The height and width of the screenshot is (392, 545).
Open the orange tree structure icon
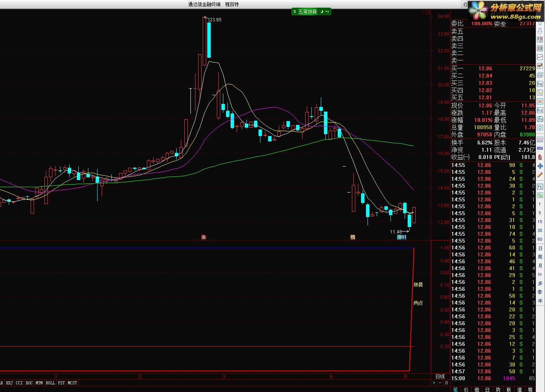pyautogui.click(x=540, y=92)
